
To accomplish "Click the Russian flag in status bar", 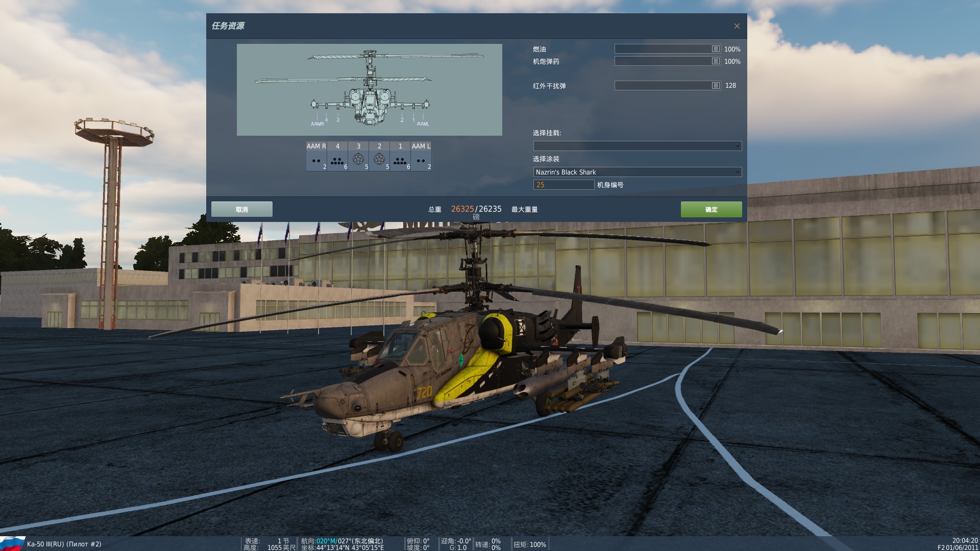I will click(12, 543).
